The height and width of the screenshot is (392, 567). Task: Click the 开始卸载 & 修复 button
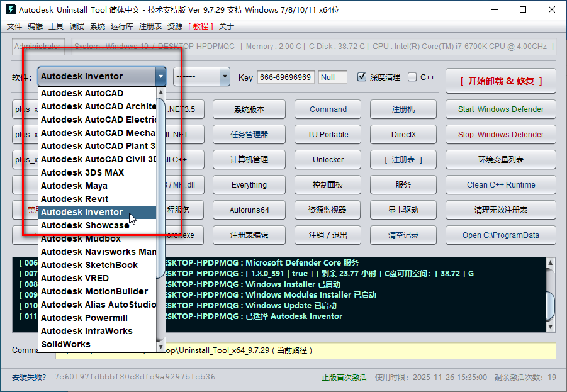coord(501,81)
